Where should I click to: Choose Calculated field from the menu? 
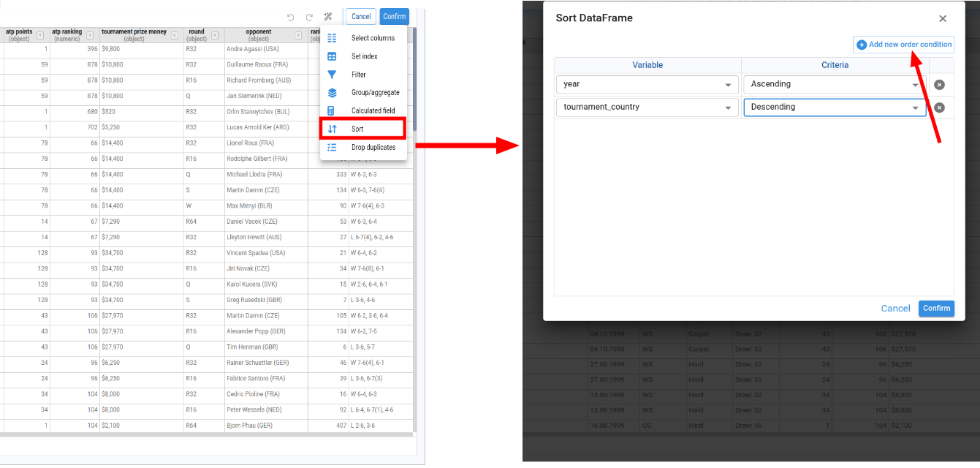(x=373, y=111)
